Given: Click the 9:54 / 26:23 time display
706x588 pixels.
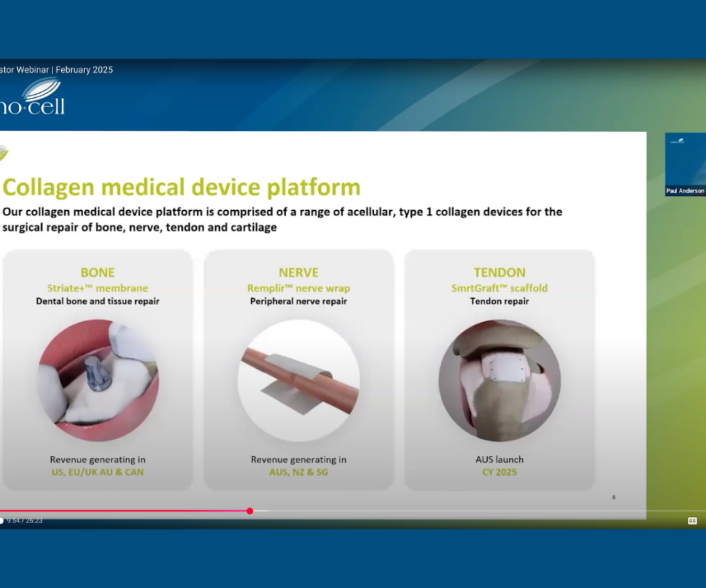Looking at the screenshot, I should [24, 521].
